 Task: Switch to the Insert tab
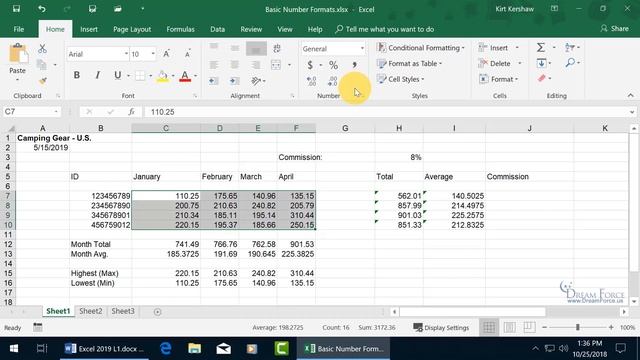[89, 29]
